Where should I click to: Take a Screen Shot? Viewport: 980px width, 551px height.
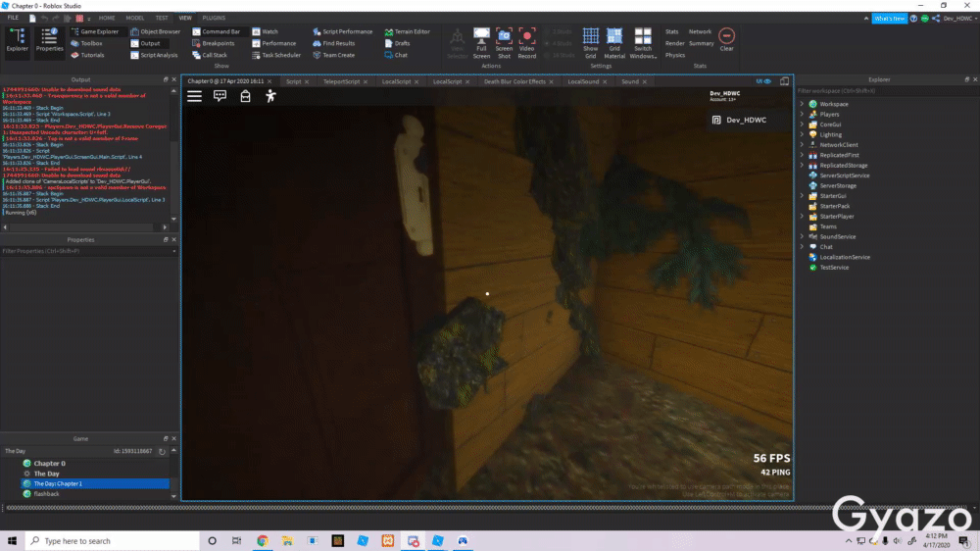(504, 43)
